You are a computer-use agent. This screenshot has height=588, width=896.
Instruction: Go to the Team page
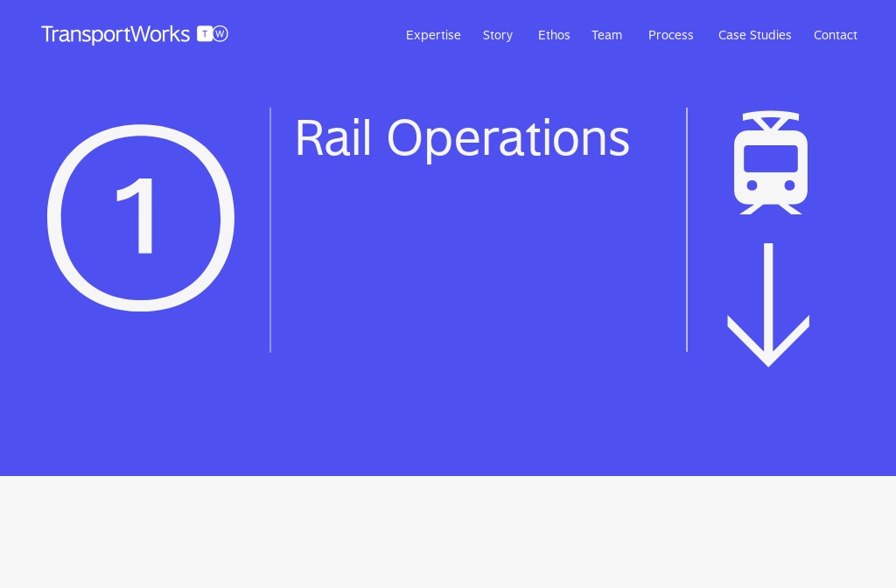606,35
